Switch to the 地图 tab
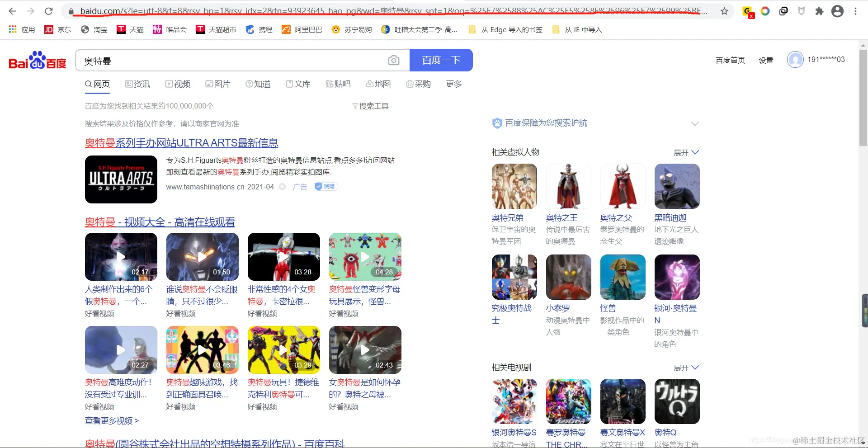The height and width of the screenshot is (448, 868). (378, 84)
